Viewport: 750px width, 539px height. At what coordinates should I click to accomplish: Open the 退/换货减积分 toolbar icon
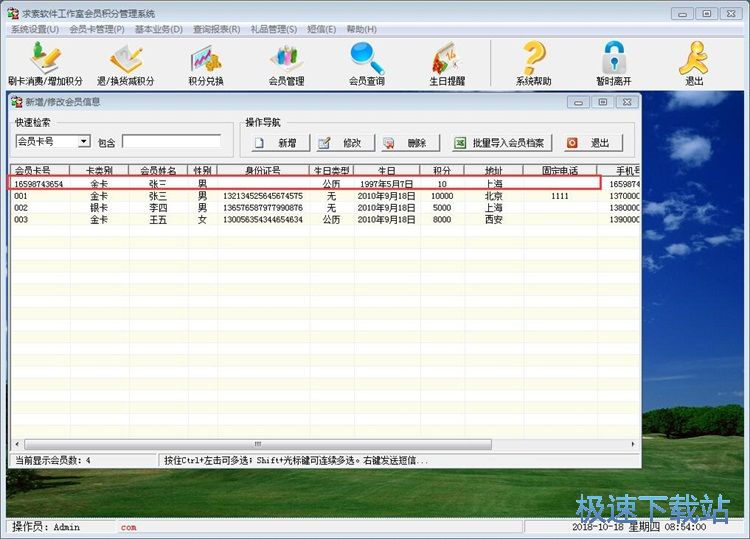(x=126, y=64)
